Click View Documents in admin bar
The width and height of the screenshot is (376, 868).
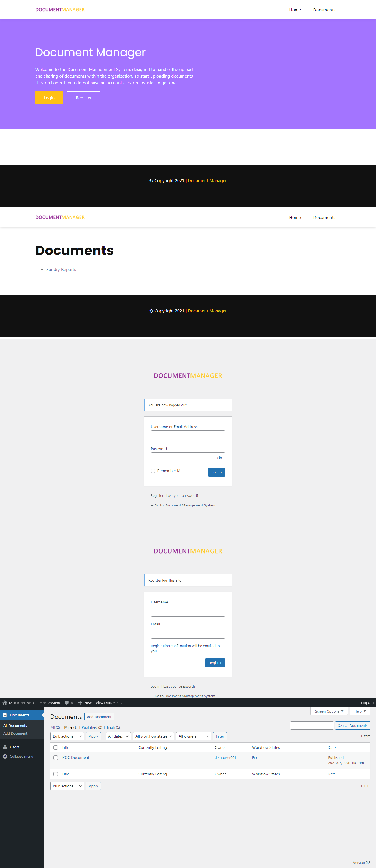108,703
